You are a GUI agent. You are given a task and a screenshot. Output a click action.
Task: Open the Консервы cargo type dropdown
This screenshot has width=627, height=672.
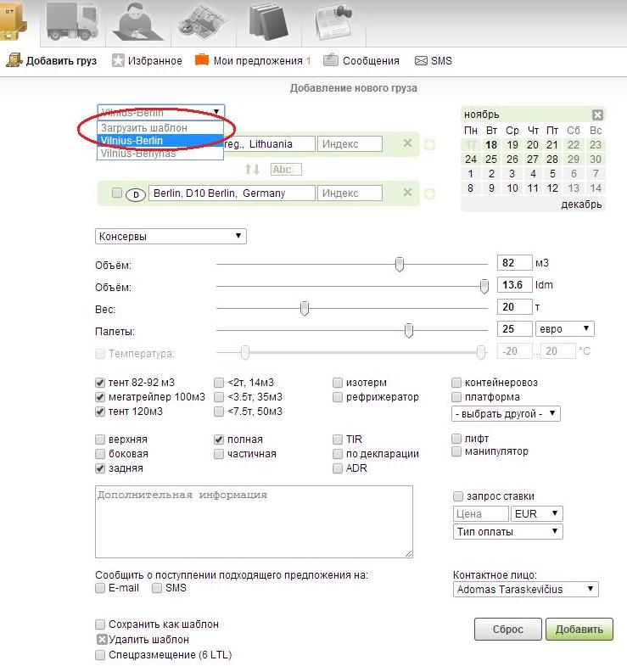171,236
